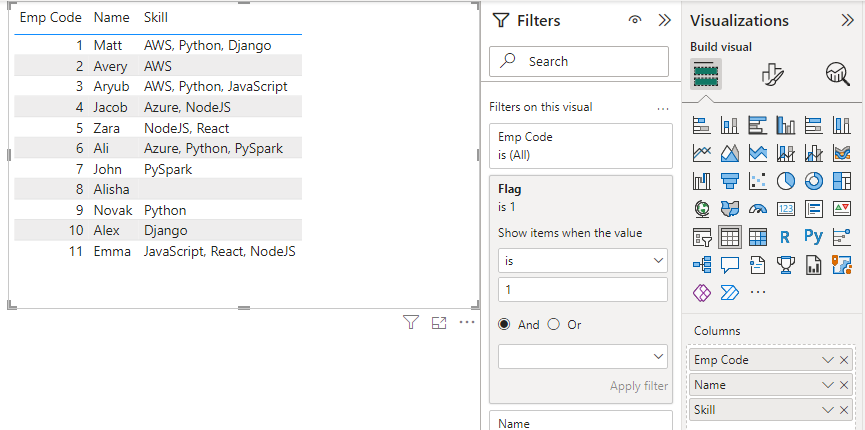The height and width of the screenshot is (430, 865).
Task: Select the stacked column chart visual
Action: (x=729, y=125)
